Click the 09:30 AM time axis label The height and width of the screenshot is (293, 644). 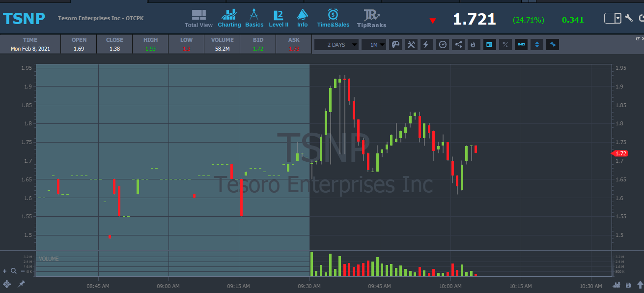309,286
